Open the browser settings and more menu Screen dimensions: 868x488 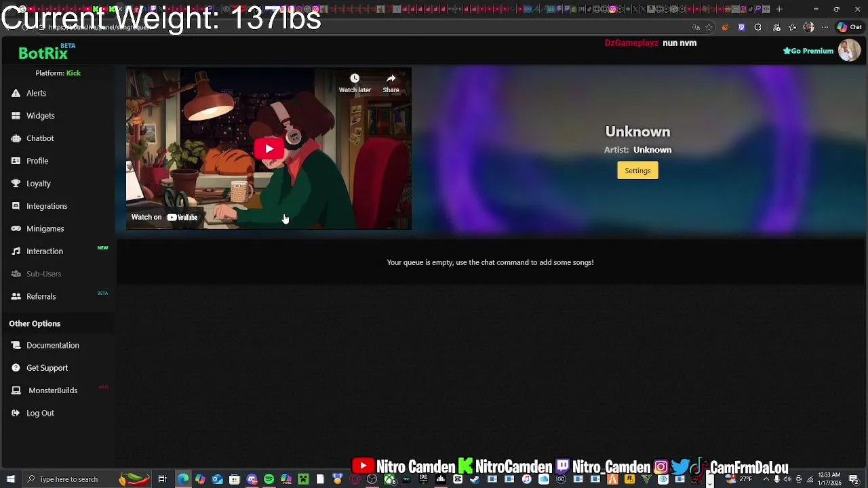pos(825,27)
